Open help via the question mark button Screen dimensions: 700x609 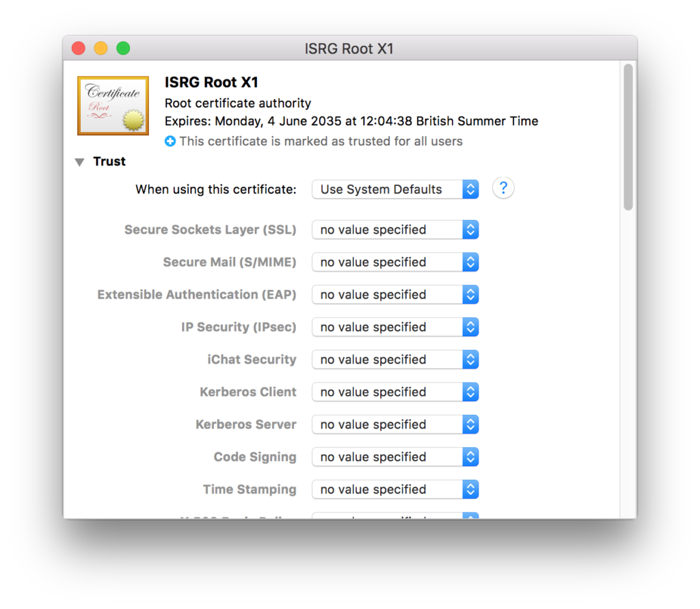503,188
